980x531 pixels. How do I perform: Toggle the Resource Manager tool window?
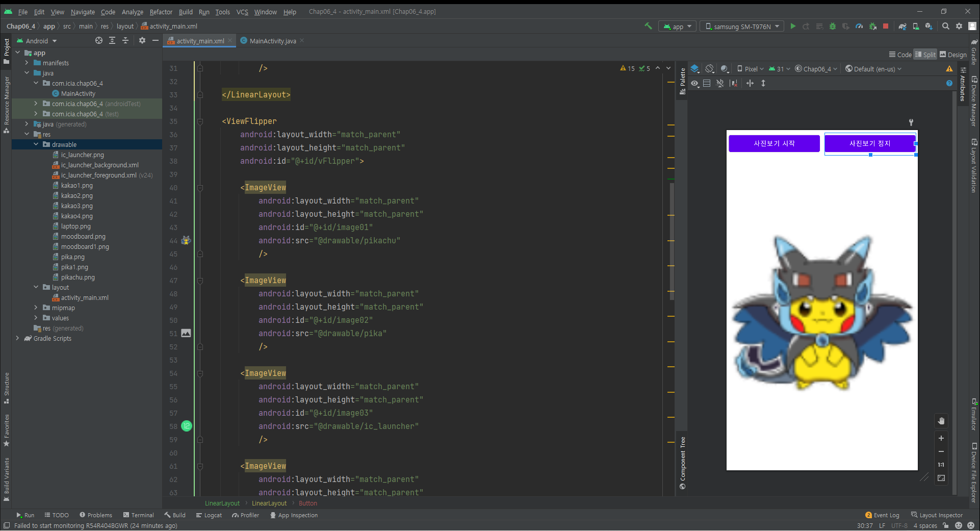coord(7,105)
